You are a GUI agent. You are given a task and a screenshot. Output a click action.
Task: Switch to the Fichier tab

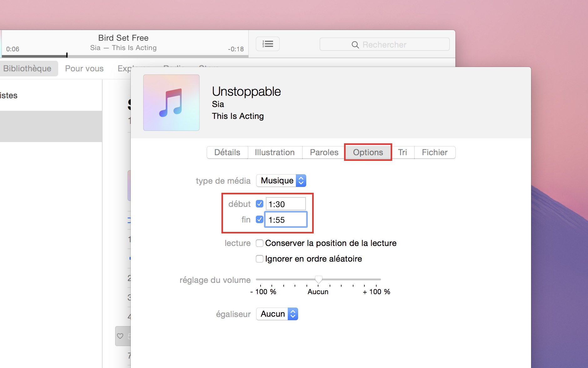(435, 152)
